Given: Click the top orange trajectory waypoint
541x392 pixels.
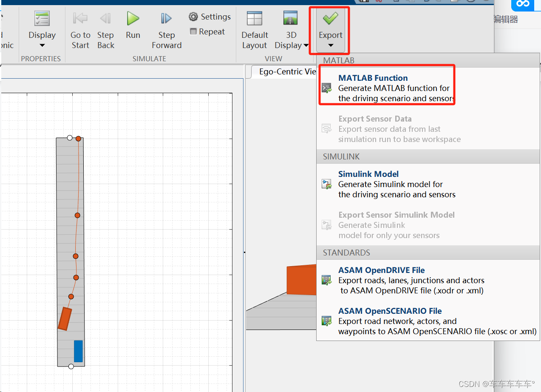Looking at the screenshot, I should pyautogui.click(x=78, y=139).
